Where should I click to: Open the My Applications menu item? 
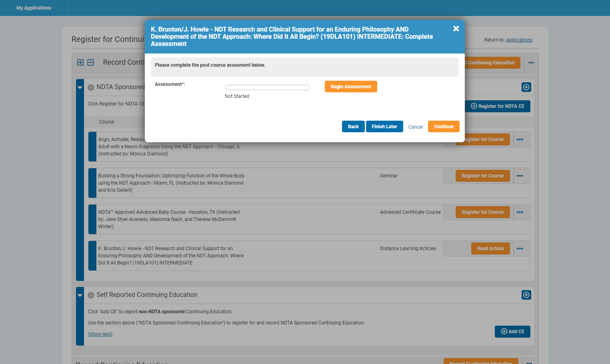34,8
